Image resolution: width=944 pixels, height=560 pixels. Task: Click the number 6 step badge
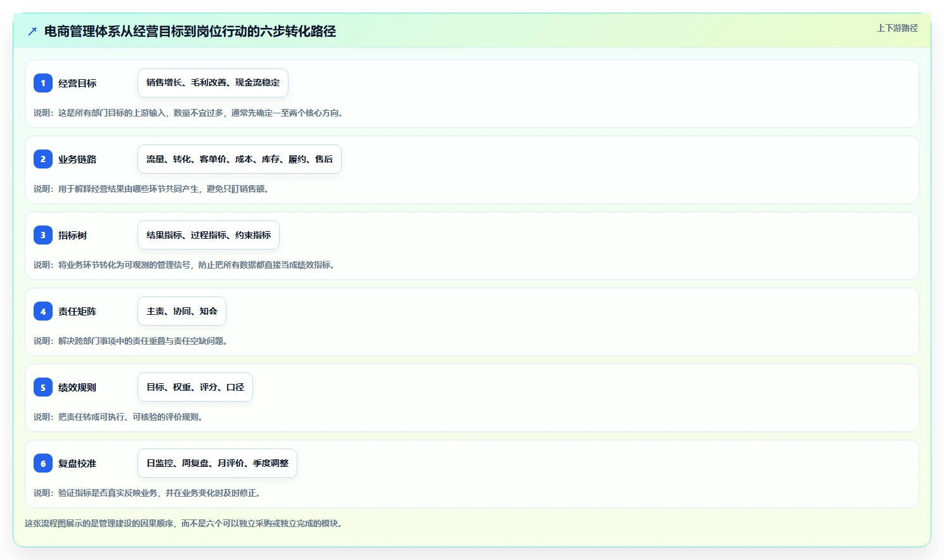click(x=43, y=463)
